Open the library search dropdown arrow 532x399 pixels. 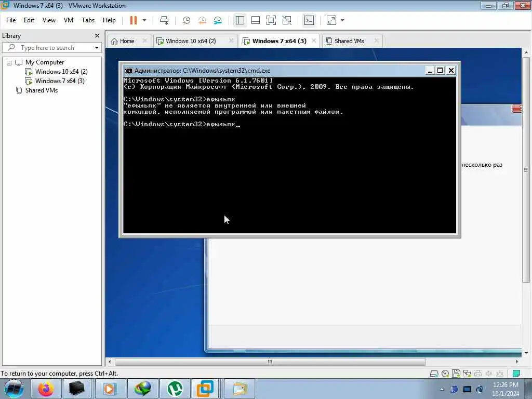(97, 47)
